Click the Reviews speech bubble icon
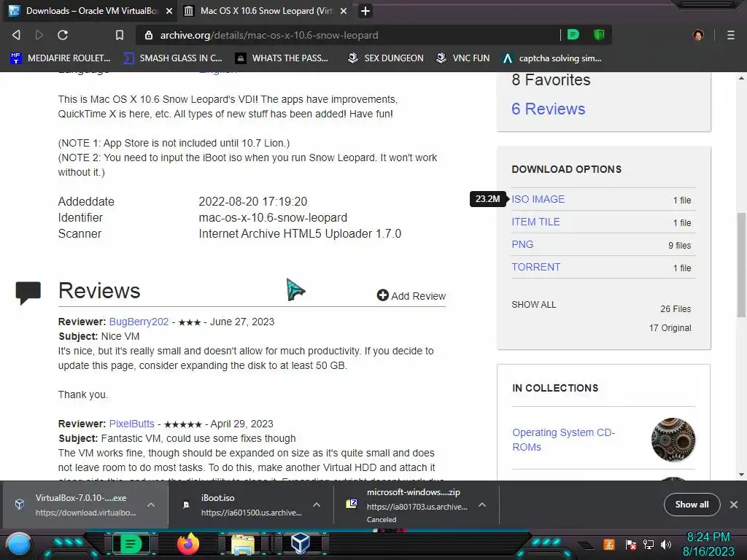The image size is (747, 560). coord(28,292)
